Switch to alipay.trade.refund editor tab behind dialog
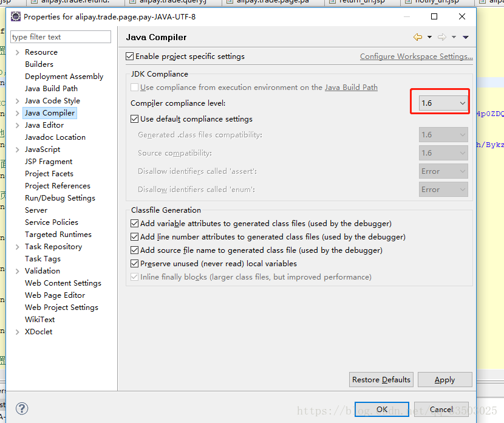 click(x=75, y=2)
